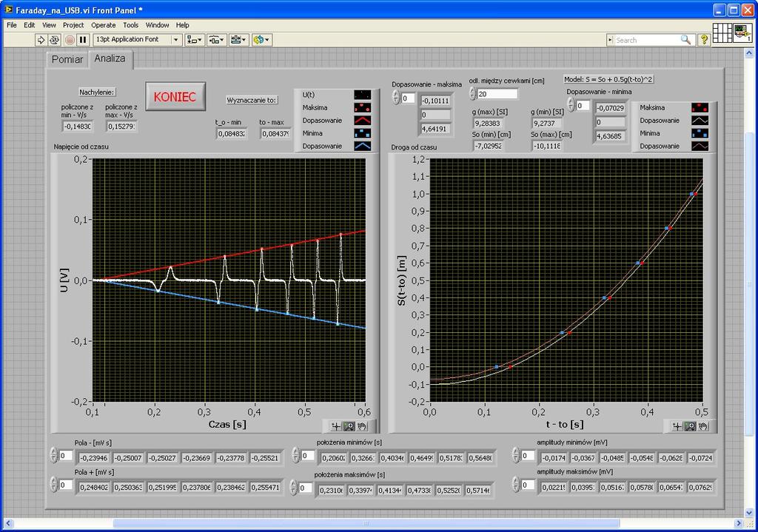
Task: Click the value 4,63685 in Dopasowanie - minima
Action: (610, 136)
